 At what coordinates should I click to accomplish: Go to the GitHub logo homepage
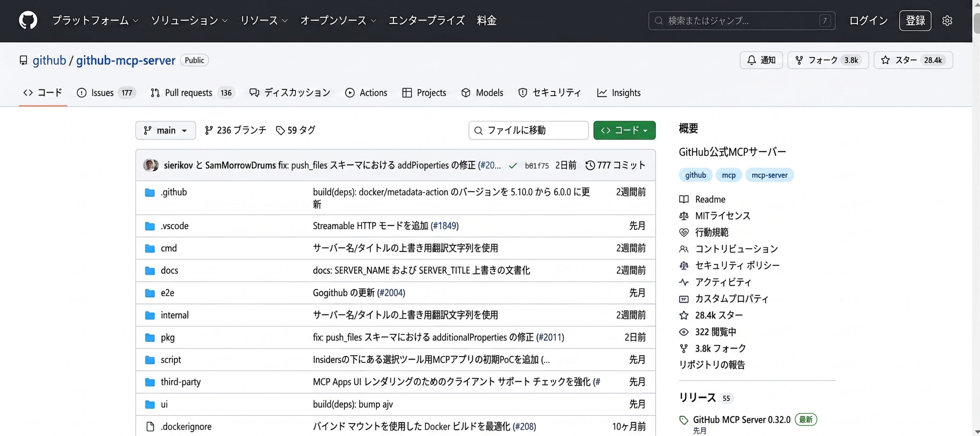pyautogui.click(x=28, y=20)
